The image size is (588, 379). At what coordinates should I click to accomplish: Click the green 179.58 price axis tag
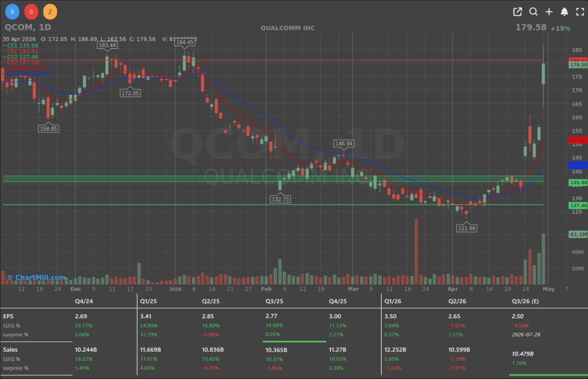pos(578,65)
